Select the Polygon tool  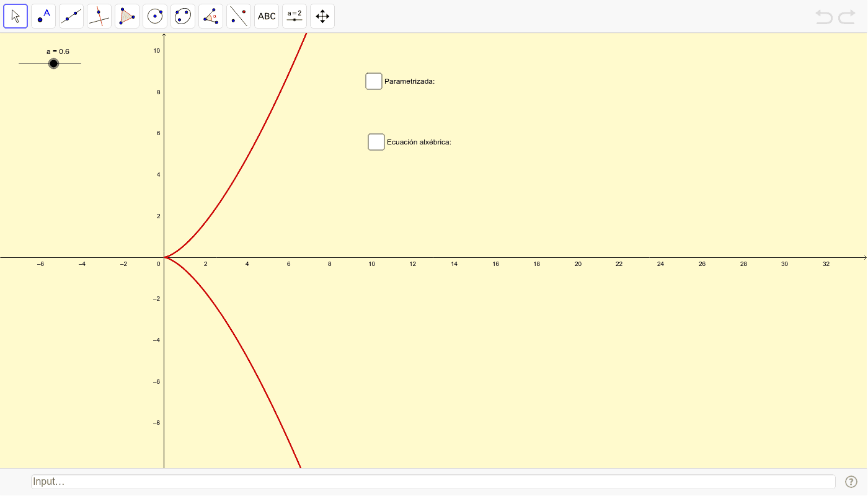click(x=127, y=16)
